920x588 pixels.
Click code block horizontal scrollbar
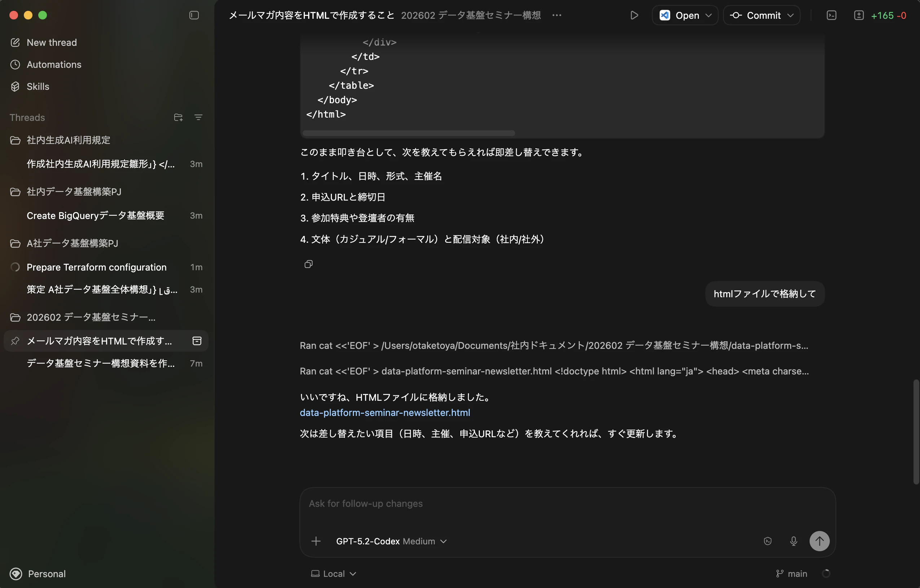(x=408, y=133)
